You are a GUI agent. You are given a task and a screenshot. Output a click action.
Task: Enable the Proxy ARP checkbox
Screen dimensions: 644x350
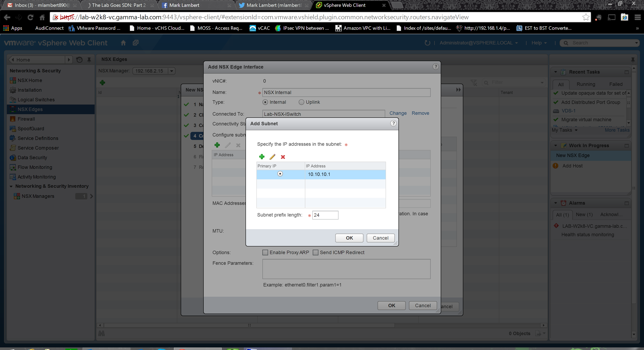[x=265, y=252]
